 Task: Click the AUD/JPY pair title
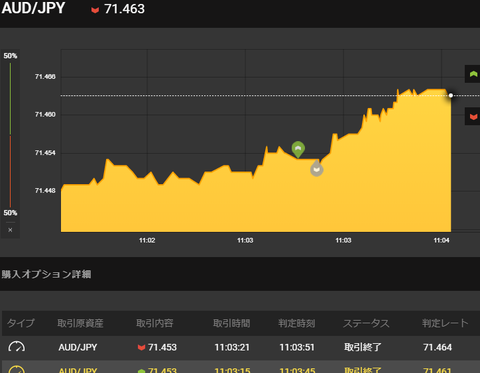(x=33, y=8)
